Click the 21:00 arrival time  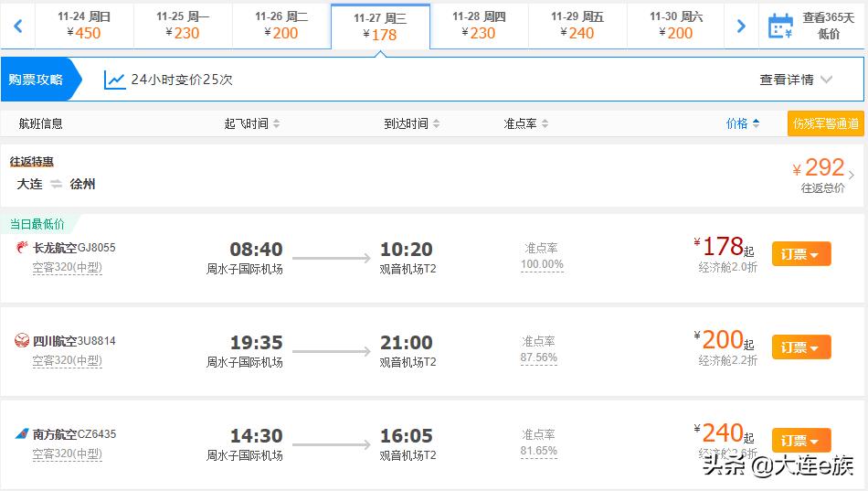tap(407, 343)
